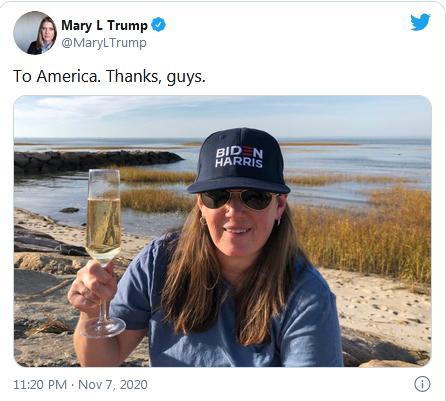Click the aviator sunglasses in the photo
The height and width of the screenshot is (401, 446).
pyautogui.click(x=239, y=199)
